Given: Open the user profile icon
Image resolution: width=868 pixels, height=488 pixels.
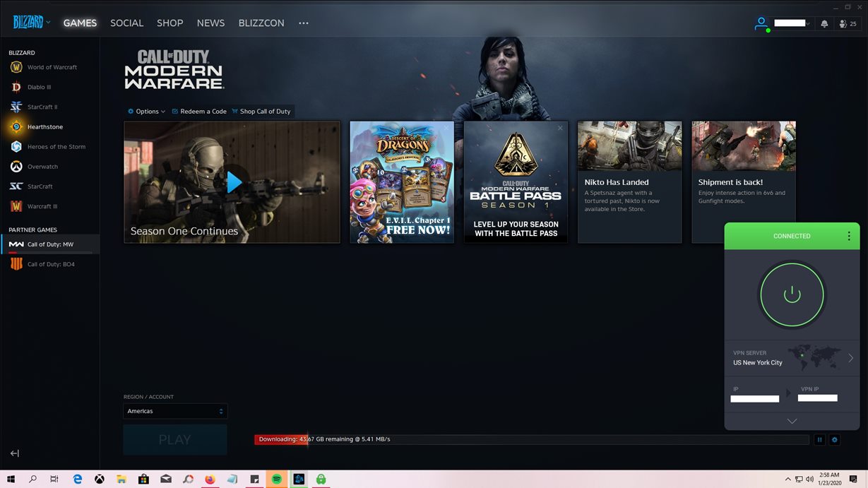Looking at the screenshot, I should [x=761, y=23].
